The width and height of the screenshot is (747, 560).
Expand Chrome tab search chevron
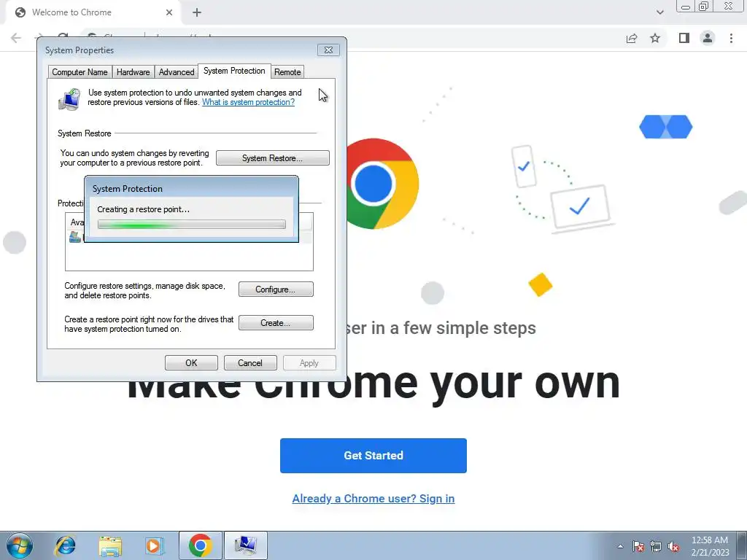[x=659, y=12]
